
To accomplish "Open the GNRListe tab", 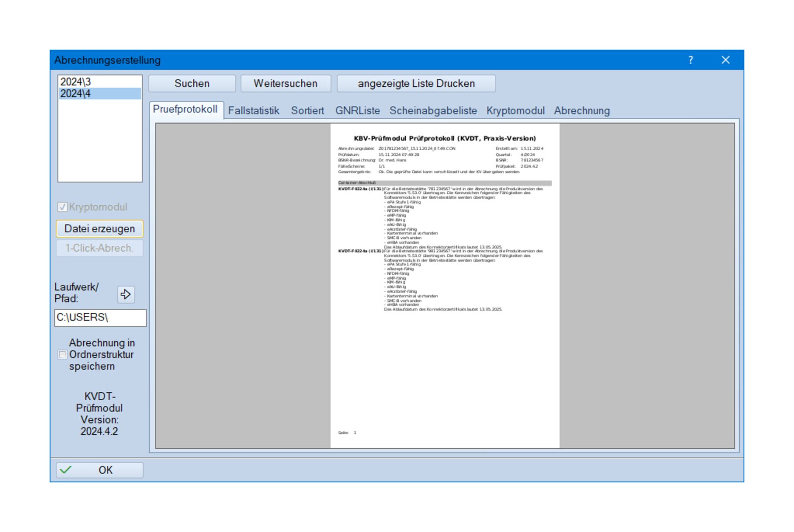I will 357,111.
